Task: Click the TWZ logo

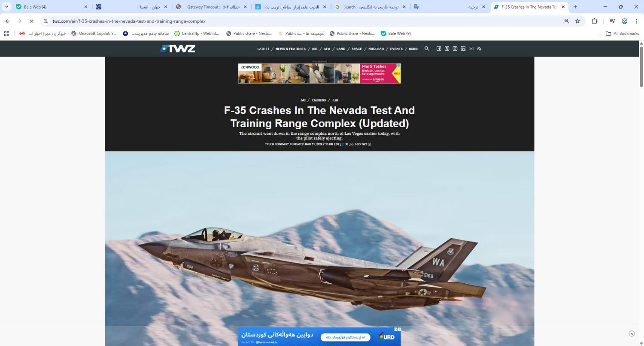Action: pos(178,49)
